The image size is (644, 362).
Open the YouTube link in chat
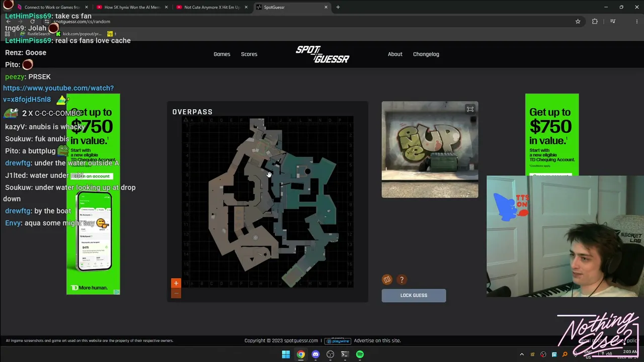coord(58,94)
